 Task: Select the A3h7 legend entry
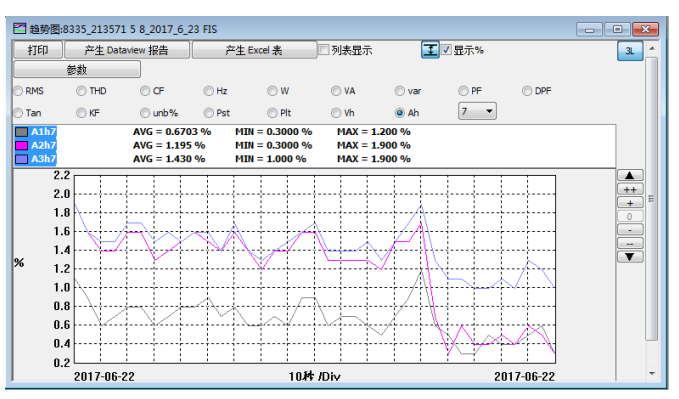point(43,159)
